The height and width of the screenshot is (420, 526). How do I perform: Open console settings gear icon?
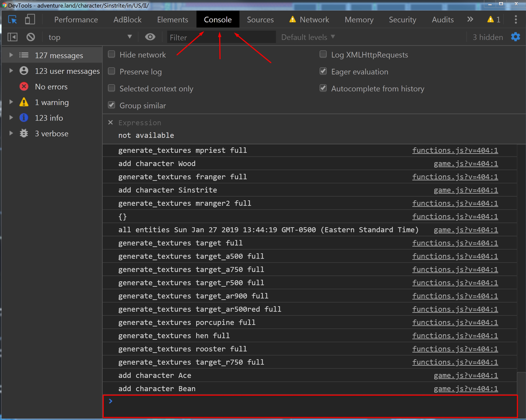(x=516, y=37)
